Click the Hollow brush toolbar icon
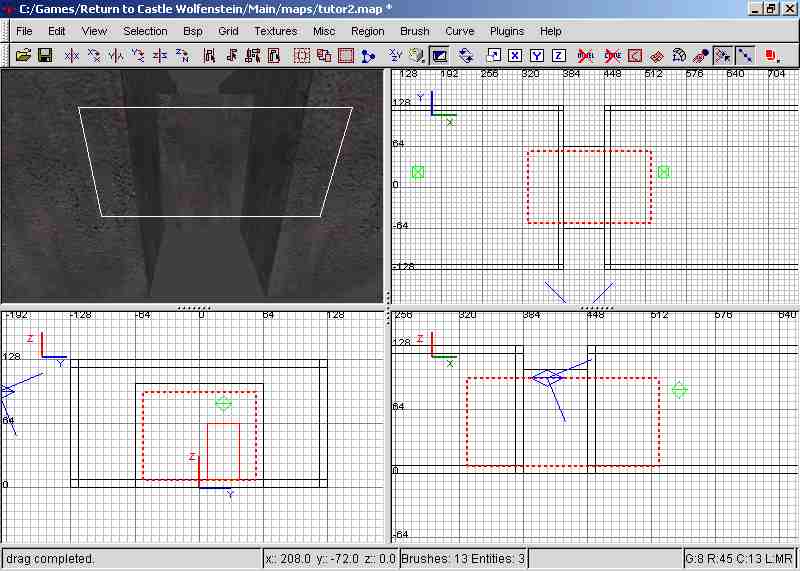 pos(301,55)
